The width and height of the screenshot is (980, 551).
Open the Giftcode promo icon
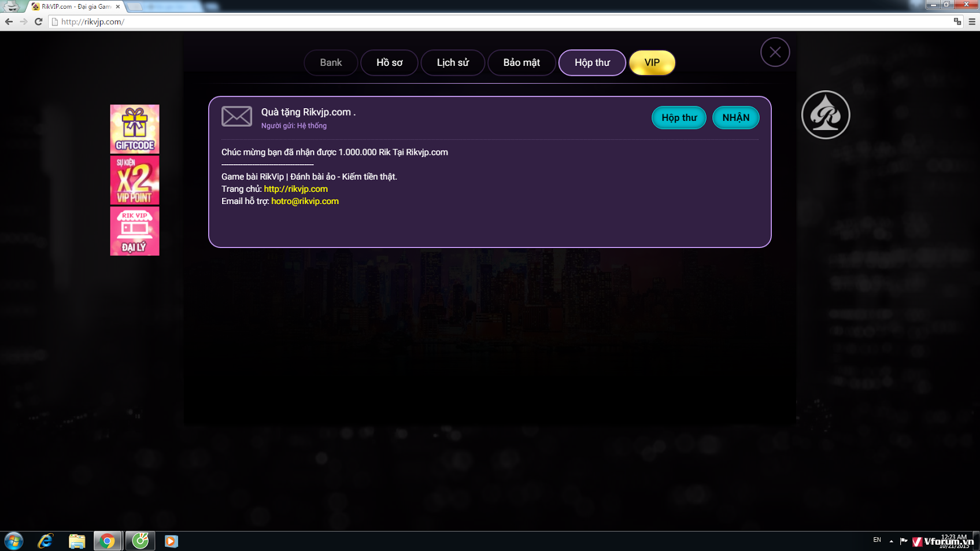point(135,129)
